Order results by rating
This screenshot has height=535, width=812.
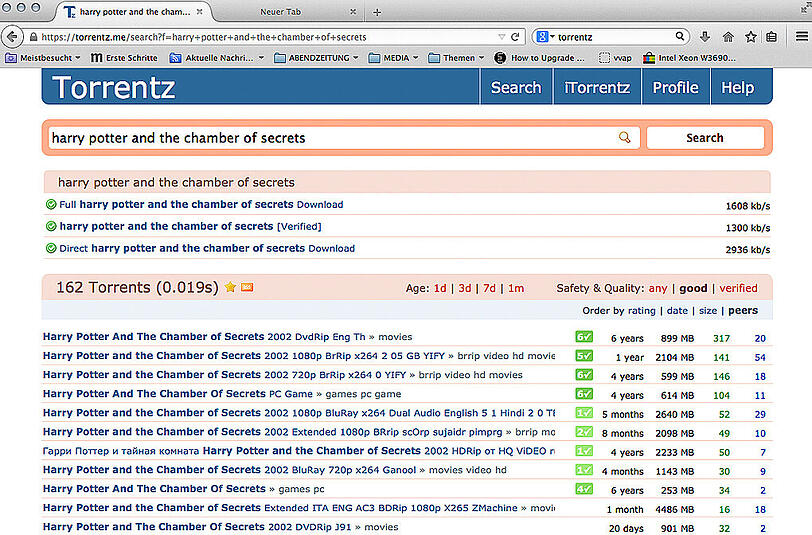click(x=642, y=311)
